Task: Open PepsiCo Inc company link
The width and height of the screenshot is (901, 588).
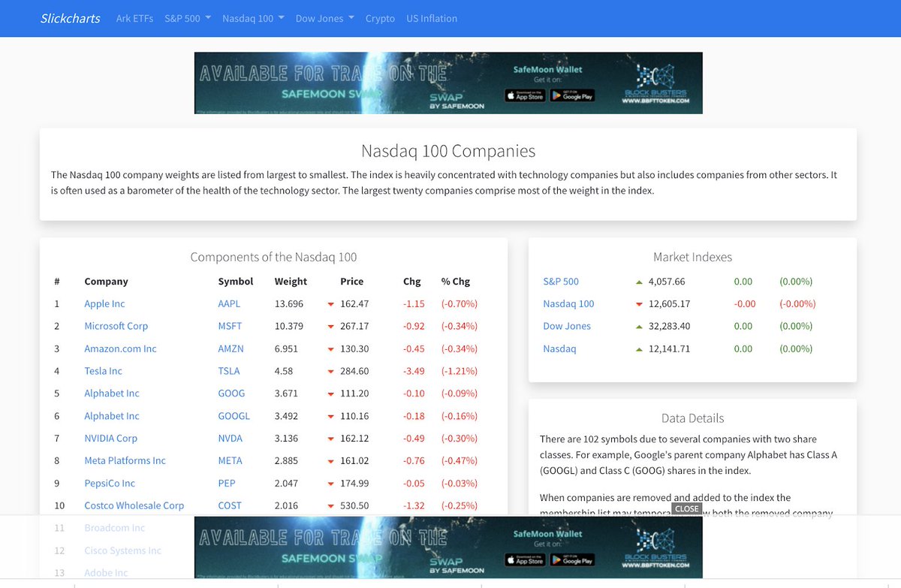Action: pyautogui.click(x=110, y=484)
